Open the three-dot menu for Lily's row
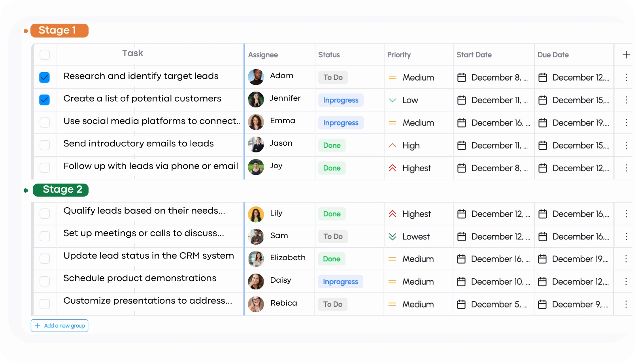 (627, 214)
